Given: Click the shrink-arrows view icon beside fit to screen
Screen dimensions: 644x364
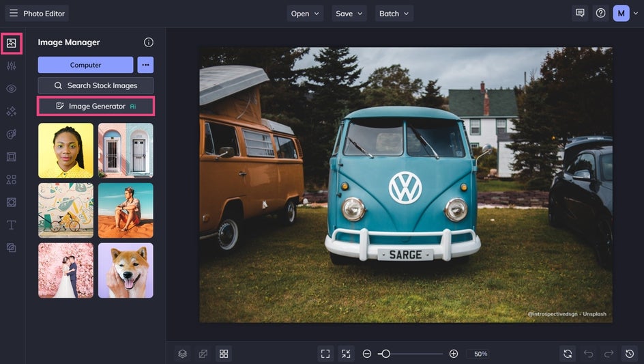Looking at the screenshot, I should 346,354.
